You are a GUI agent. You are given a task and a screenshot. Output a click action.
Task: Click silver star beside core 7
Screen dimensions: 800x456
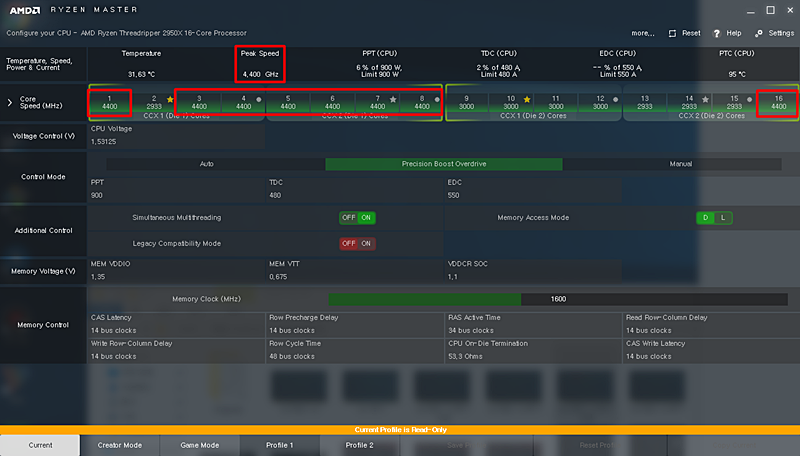[393, 99]
